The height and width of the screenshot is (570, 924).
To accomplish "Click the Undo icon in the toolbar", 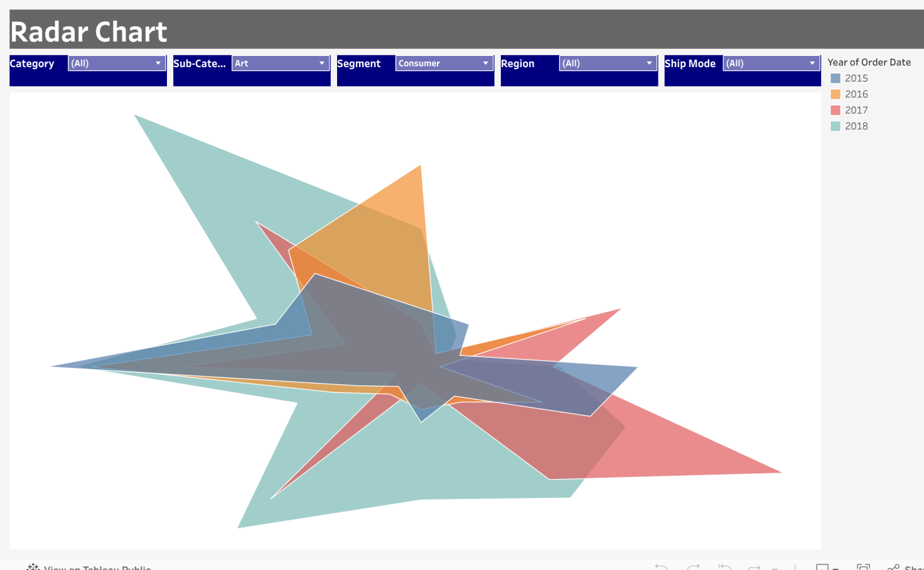I will (662, 566).
